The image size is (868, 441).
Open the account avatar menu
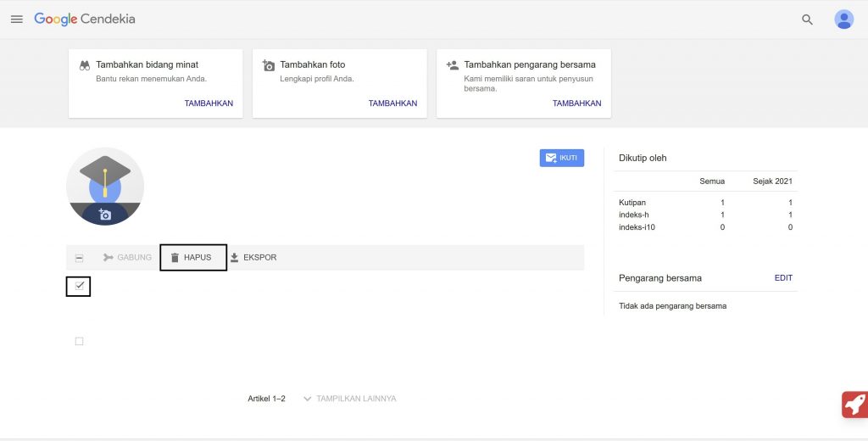(x=843, y=20)
